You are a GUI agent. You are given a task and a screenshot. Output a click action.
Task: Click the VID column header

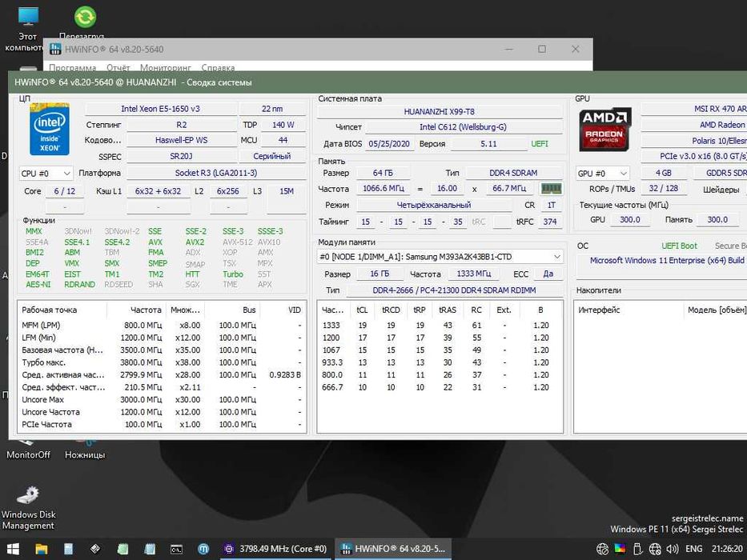[x=282, y=310]
